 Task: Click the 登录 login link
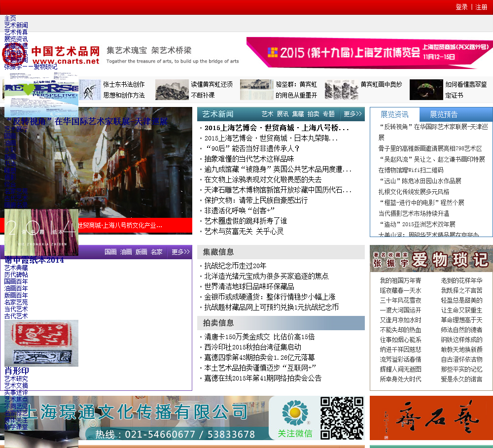[461, 7]
